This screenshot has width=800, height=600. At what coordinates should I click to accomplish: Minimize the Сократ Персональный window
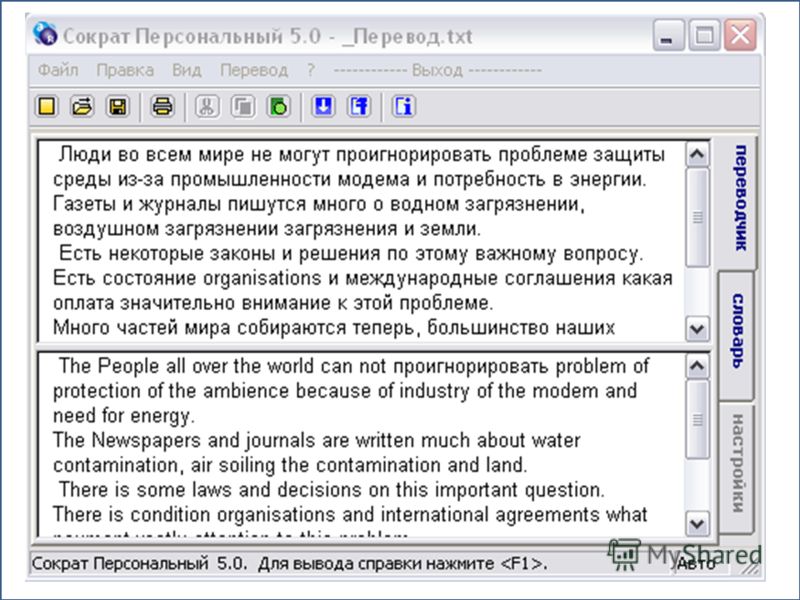click(x=669, y=35)
